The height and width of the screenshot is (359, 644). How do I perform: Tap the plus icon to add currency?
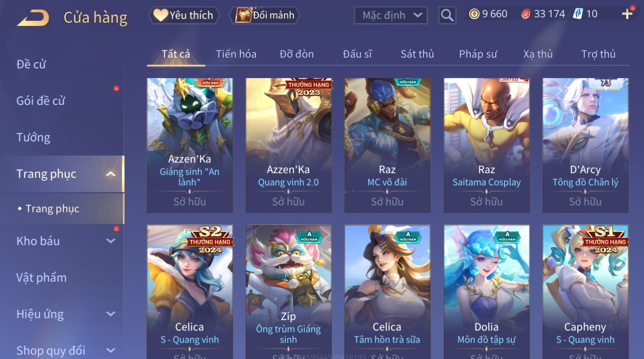[627, 14]
